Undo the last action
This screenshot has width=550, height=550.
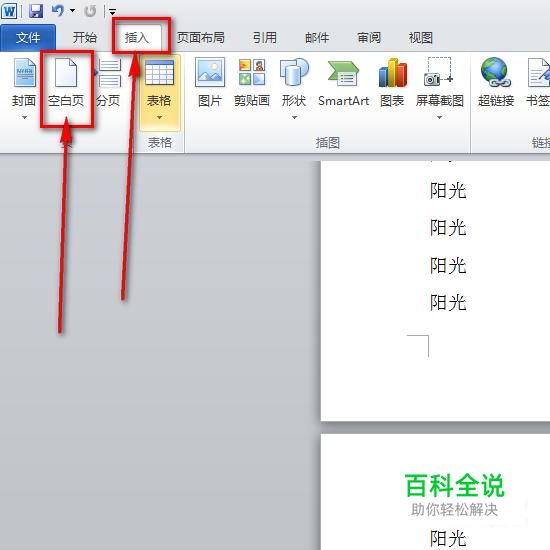58,11
